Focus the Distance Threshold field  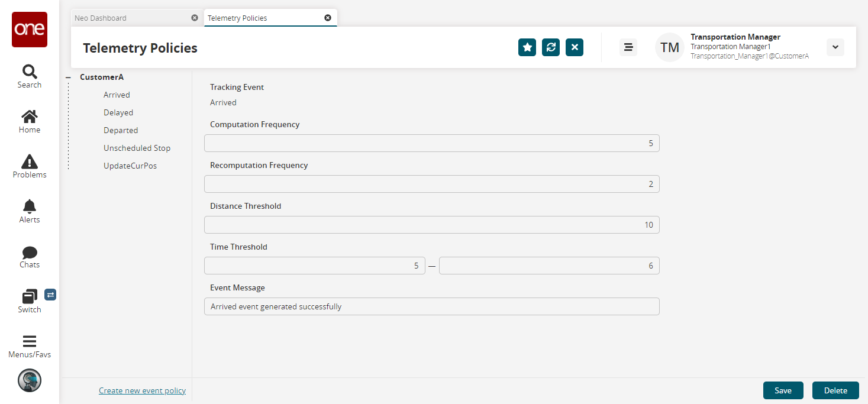(x=432, y=225)
